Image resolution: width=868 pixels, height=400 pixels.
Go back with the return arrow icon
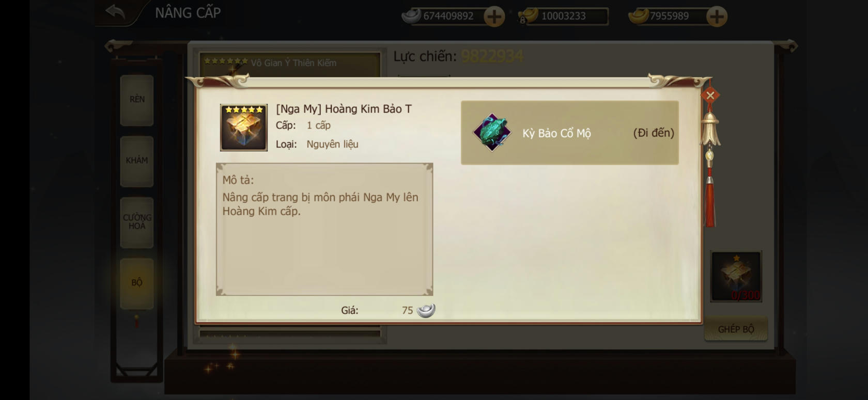[115, 11]
